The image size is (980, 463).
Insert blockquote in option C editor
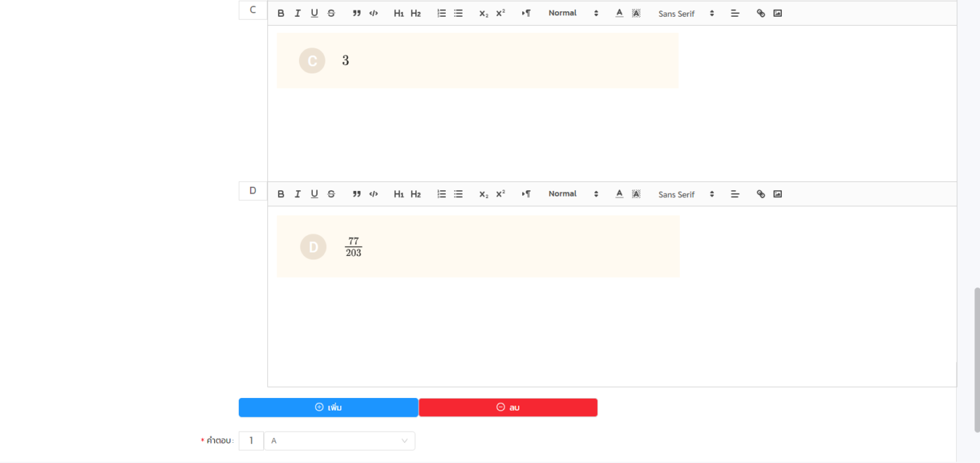[x=356, y=13]
